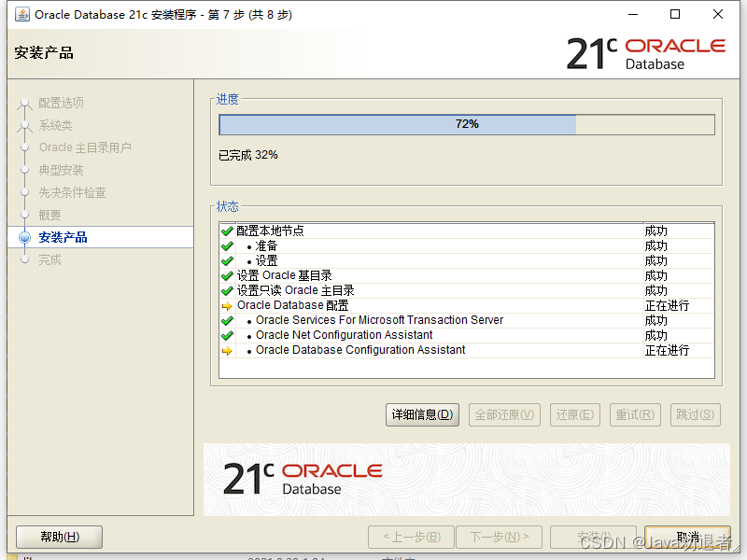Click the 跳过(S) button
Viewport: 747px width, 560px height.
coord(695,414)
